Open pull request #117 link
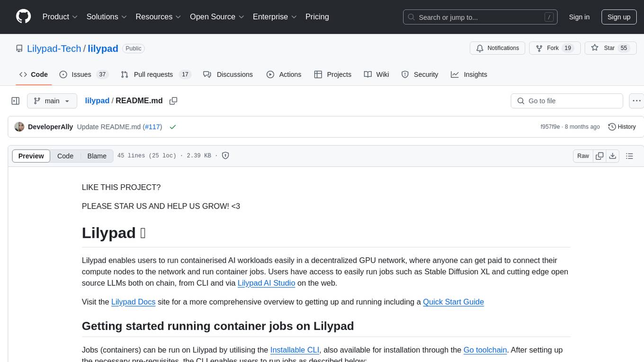This screenshot has height=362, width=644. (x=152, y=127)
